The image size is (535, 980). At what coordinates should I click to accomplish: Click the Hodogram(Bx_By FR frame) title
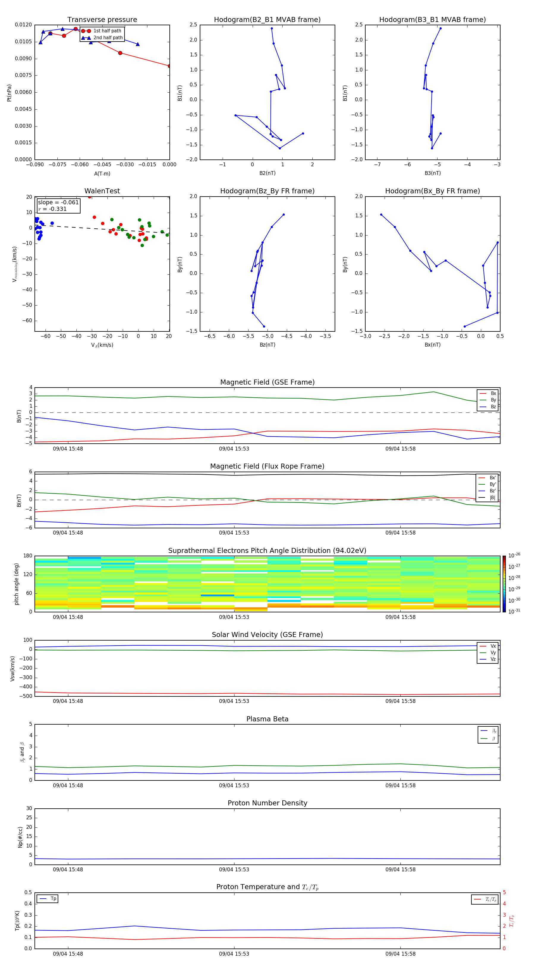[432, 191]
